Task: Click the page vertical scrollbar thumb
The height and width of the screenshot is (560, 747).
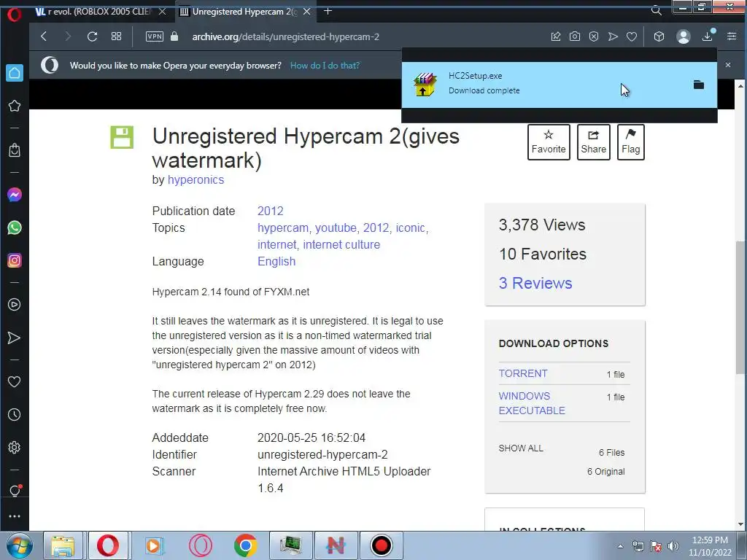Action: pyautogui.click(x=741, y=307)
